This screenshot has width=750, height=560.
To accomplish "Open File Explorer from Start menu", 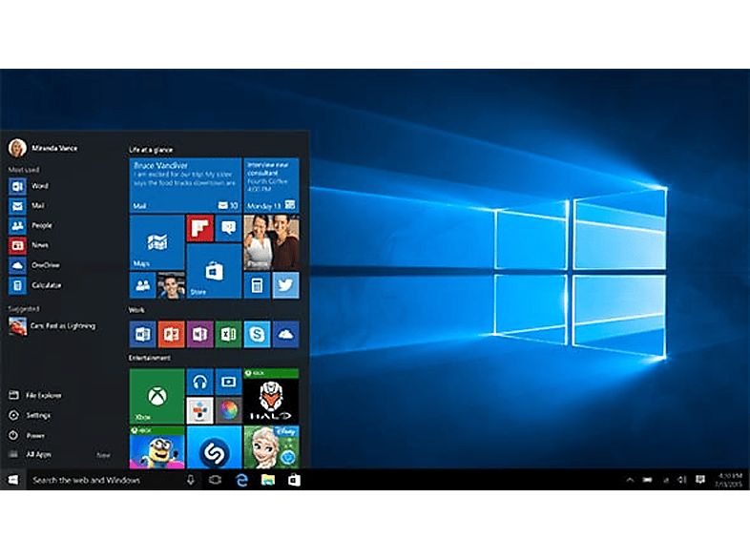I will pyautogui.click(x=35, y=395).
